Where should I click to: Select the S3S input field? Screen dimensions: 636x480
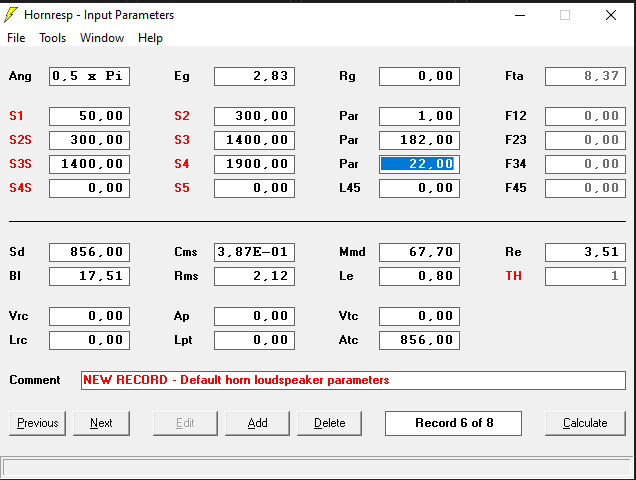click(x=90, y=164)
